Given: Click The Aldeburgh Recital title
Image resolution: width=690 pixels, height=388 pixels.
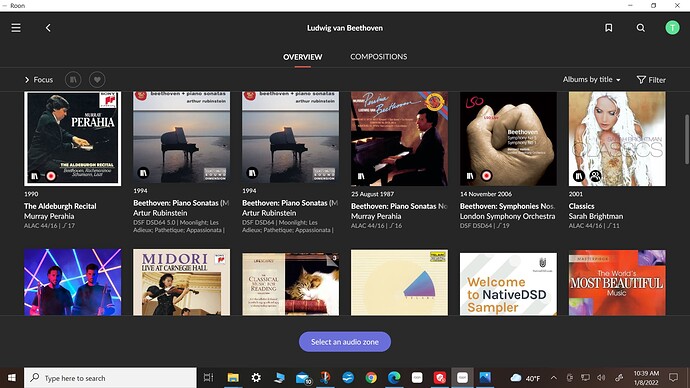Looking at the screenshot, I should (x=60, y=206).
